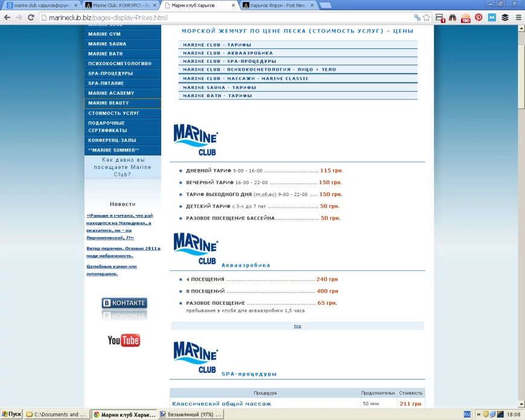The image size is (525, 420).
Task: Click the vertical scrollbar thumb
Action: [521, 77]
